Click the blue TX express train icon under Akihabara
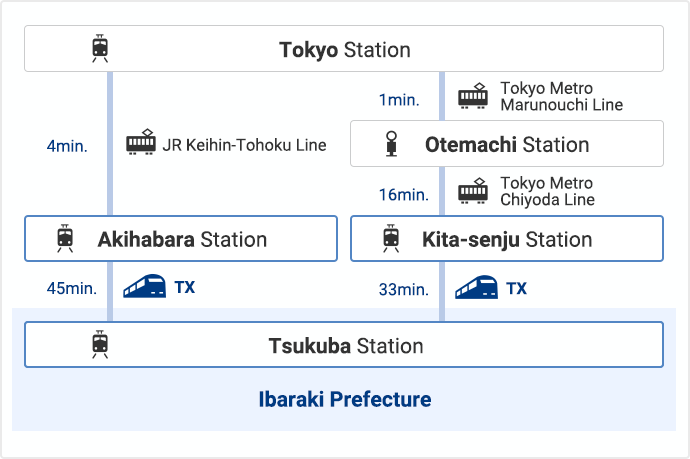The height and width of the screenshot is (459, 690). point(144,286)
